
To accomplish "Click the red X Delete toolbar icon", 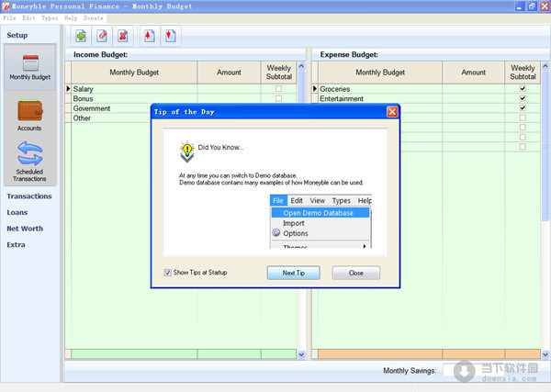I will point(123,36).
